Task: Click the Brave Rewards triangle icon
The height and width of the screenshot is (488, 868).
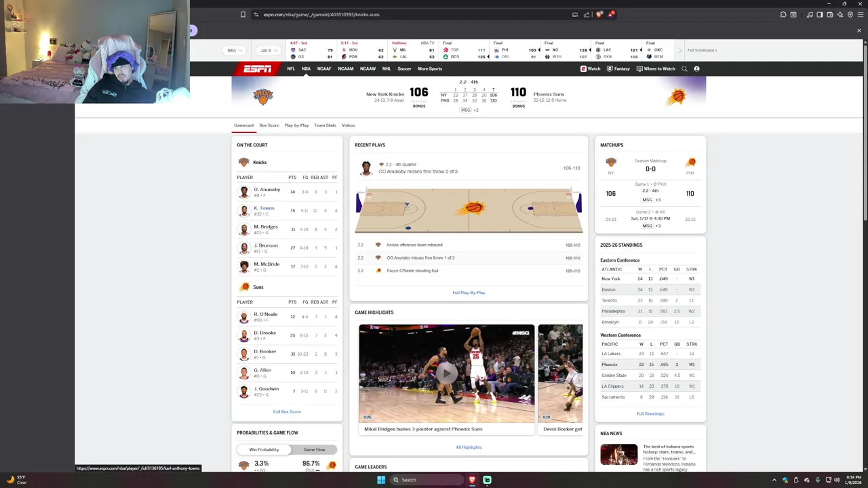Action: point(610,14)
